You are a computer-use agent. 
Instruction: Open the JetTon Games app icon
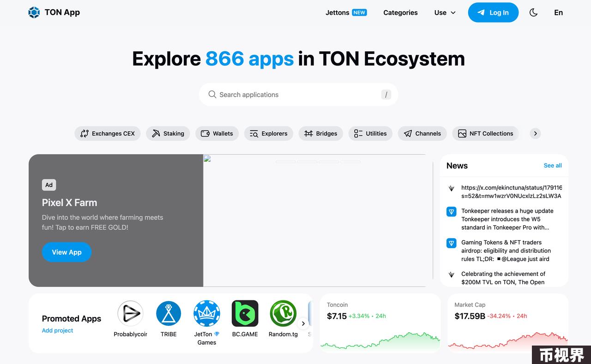click(x=207, y=314)
